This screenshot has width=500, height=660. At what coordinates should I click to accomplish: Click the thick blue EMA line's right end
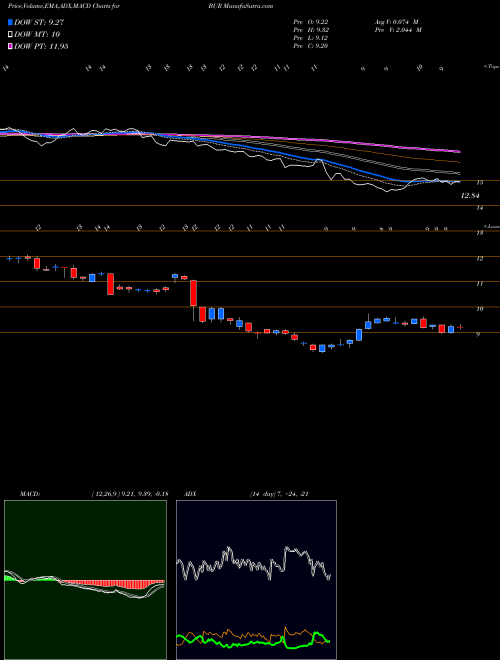pyautogui.click(x=458, y=182)
